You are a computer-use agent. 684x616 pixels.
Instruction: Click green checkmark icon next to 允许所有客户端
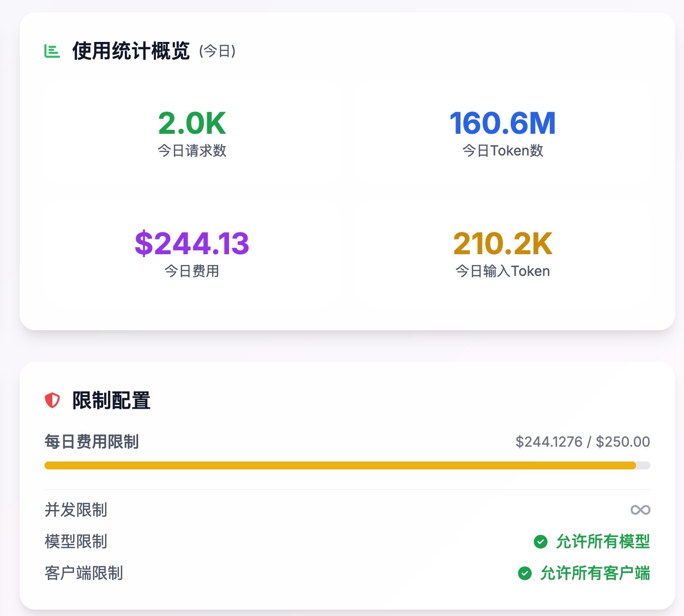tap(525, 573)
